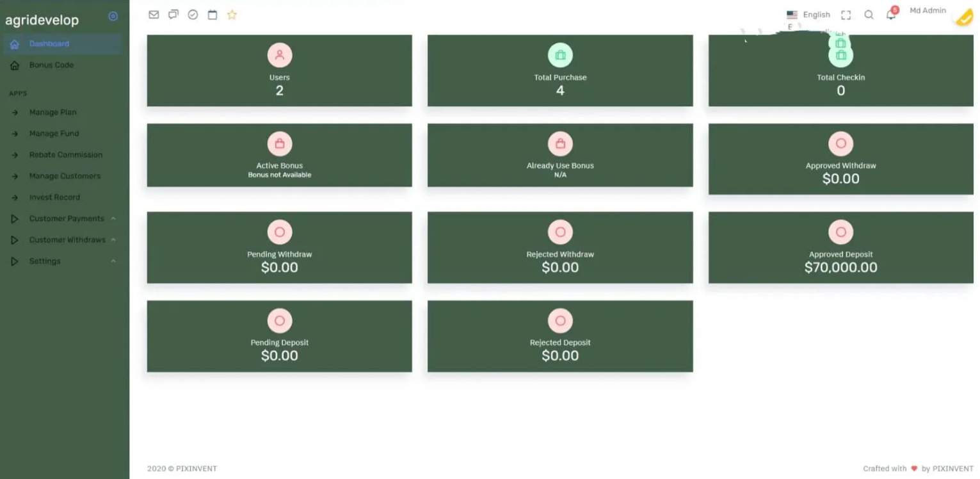Viewport: 980px width, 479px height.
Task: Click the Approved Deposit $70,000.00 card
Action: tap(840, 247)
